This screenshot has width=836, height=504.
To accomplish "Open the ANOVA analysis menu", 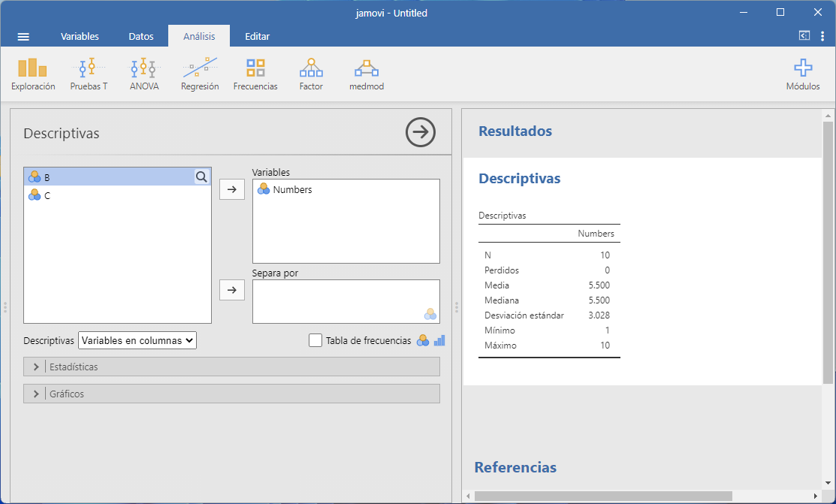I will click(143, 74).
